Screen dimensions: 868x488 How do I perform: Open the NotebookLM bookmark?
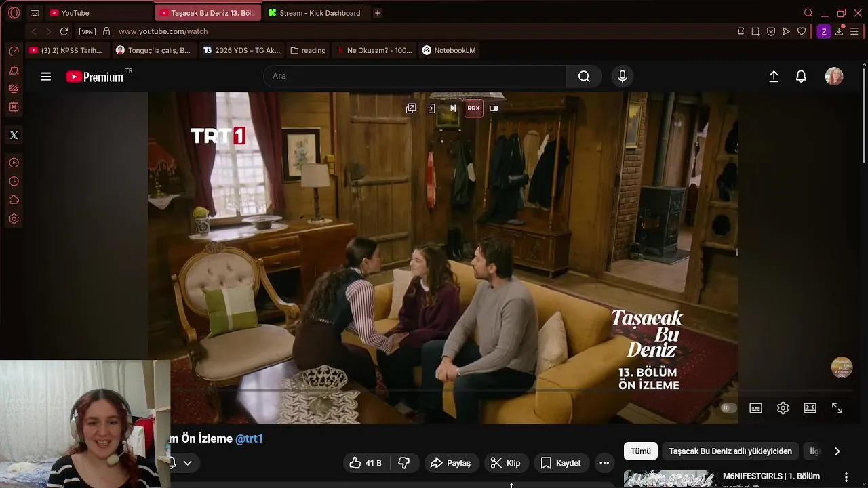point(449,50)
